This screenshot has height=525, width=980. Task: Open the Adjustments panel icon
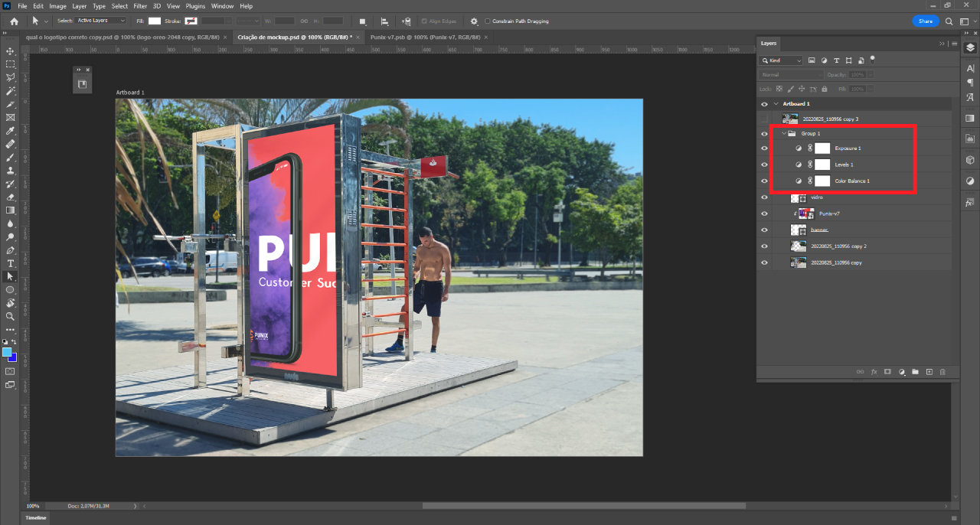click(x=970, y=181)
